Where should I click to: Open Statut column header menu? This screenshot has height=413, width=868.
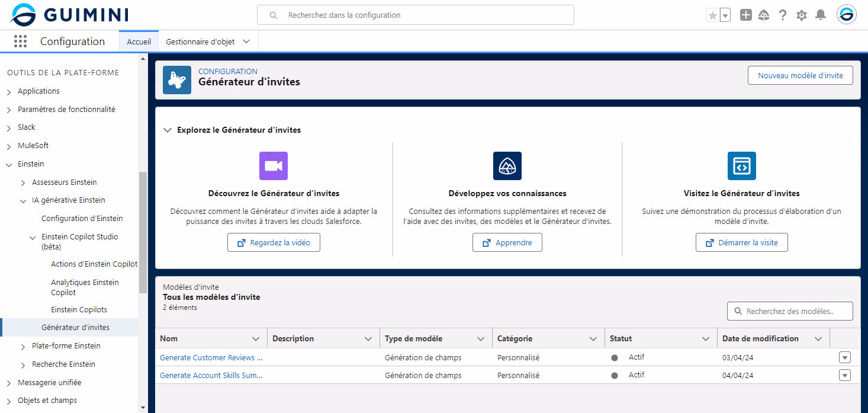coord(706,339)
